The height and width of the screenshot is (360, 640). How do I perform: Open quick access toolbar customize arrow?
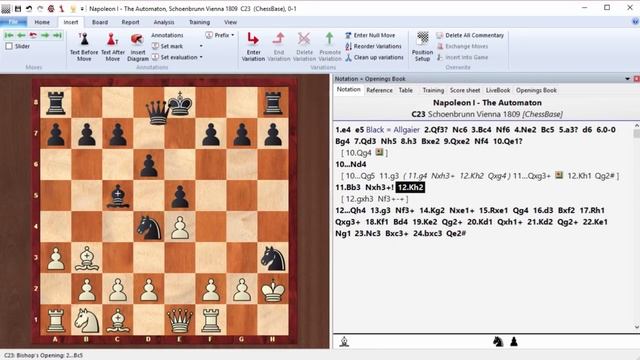82,8
